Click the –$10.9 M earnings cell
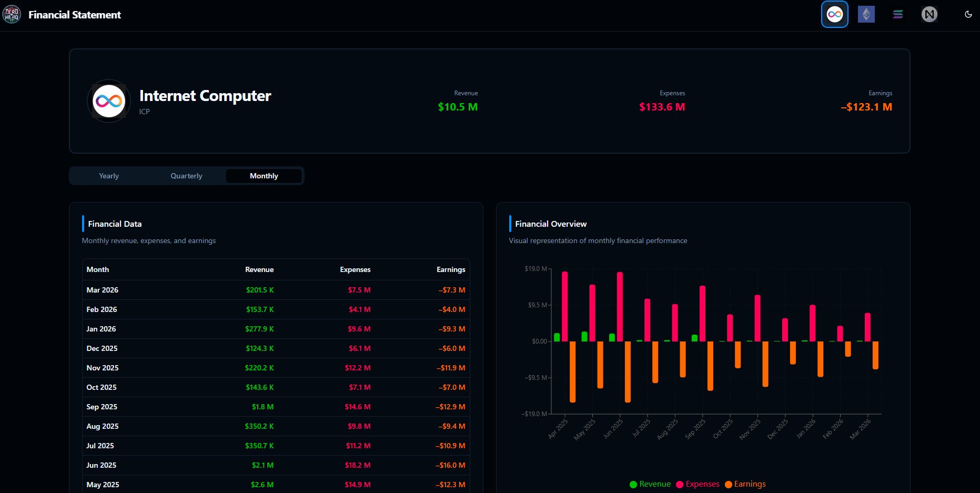 450,446
